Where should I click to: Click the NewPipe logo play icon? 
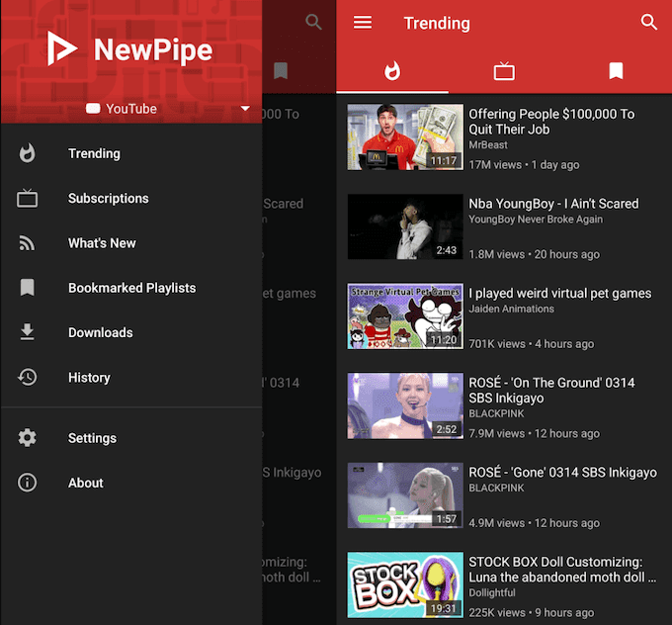click(61, 48)
